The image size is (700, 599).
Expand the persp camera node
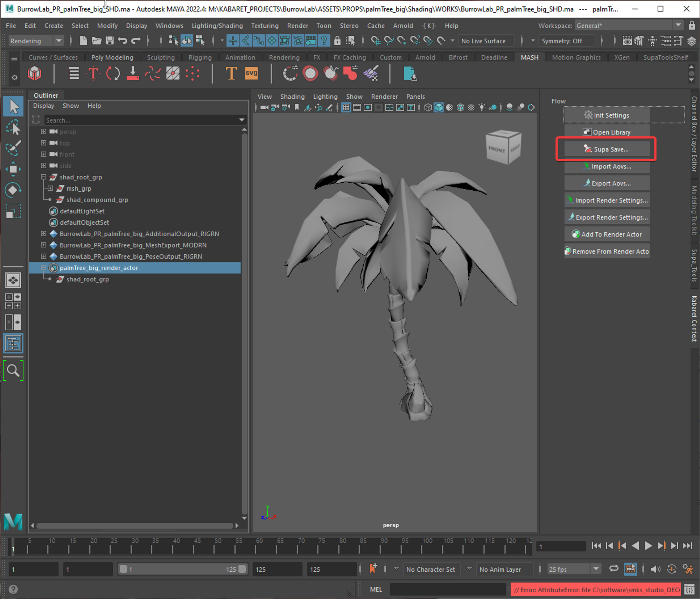tap(43, 132)
